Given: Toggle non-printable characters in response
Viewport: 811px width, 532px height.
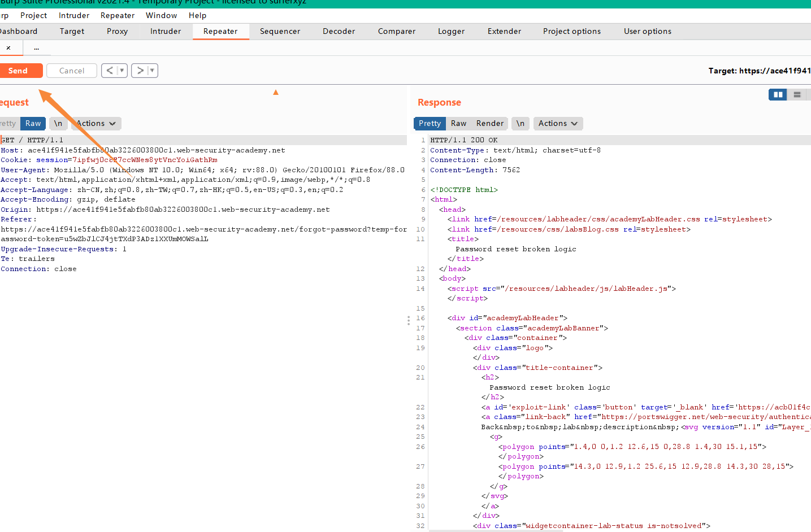Looking at the screenshot, I should pyautogui.click(x=520, y=123).
